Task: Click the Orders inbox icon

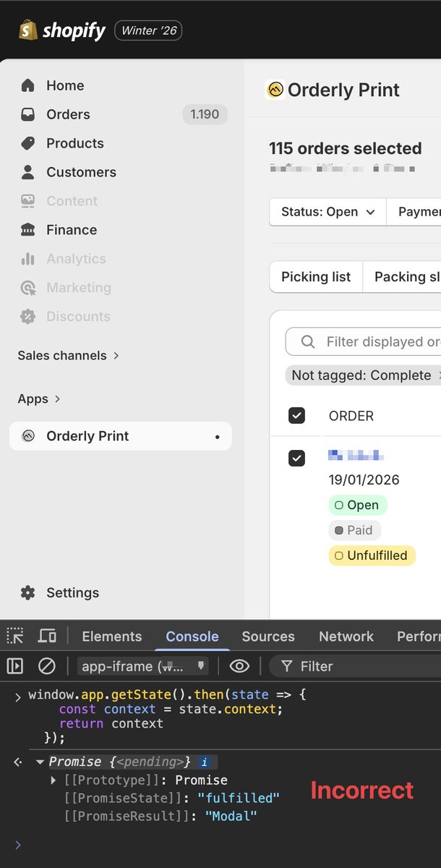Action: click(x=28, y=114)
